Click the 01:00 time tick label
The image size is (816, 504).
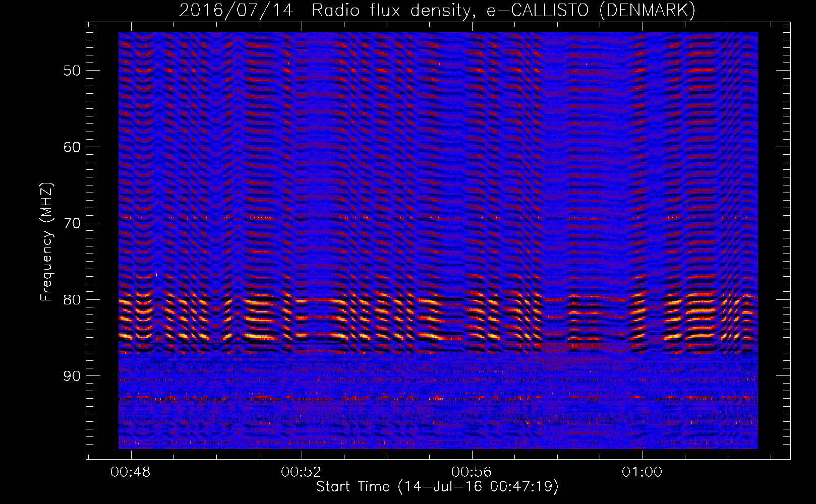coord(642,472)
